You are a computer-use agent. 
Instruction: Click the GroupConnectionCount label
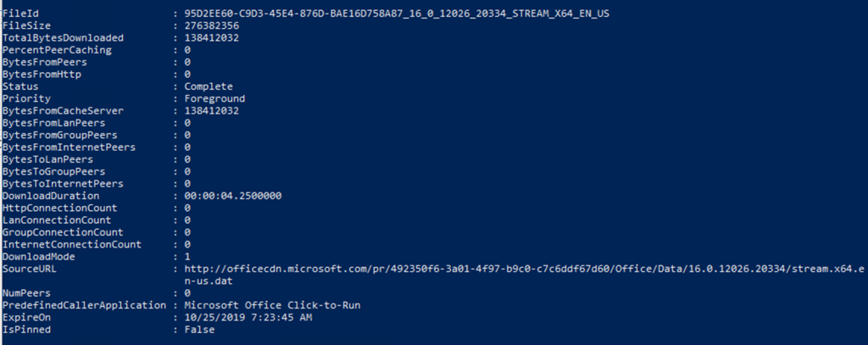click(64, 232)
